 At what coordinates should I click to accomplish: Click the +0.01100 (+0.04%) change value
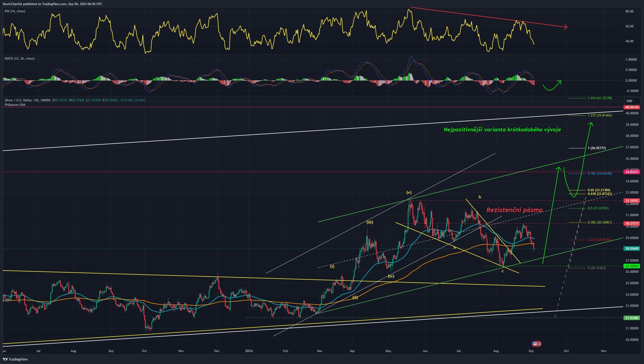tap(133, 100)
